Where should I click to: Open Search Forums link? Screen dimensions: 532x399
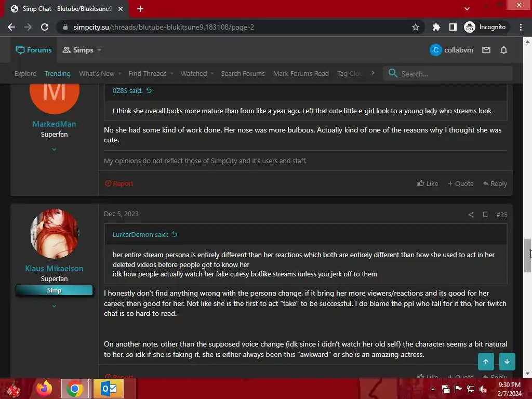(243, 73)
